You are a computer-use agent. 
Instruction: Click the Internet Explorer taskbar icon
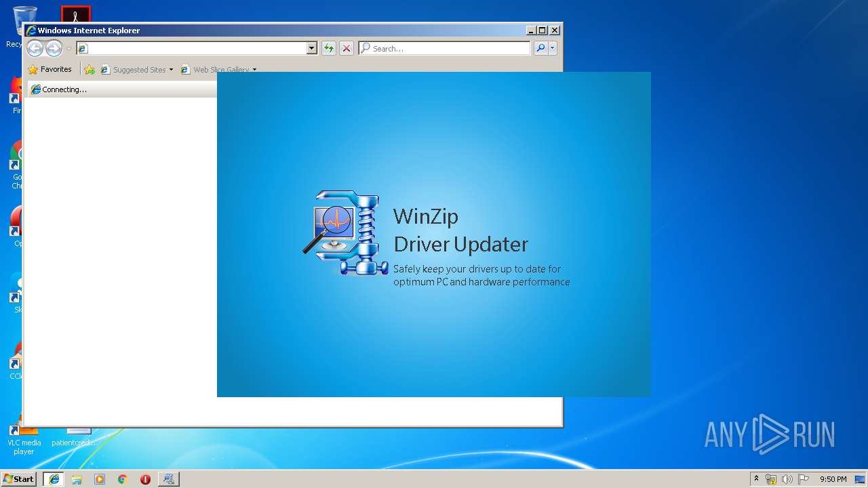click(54, 479)
